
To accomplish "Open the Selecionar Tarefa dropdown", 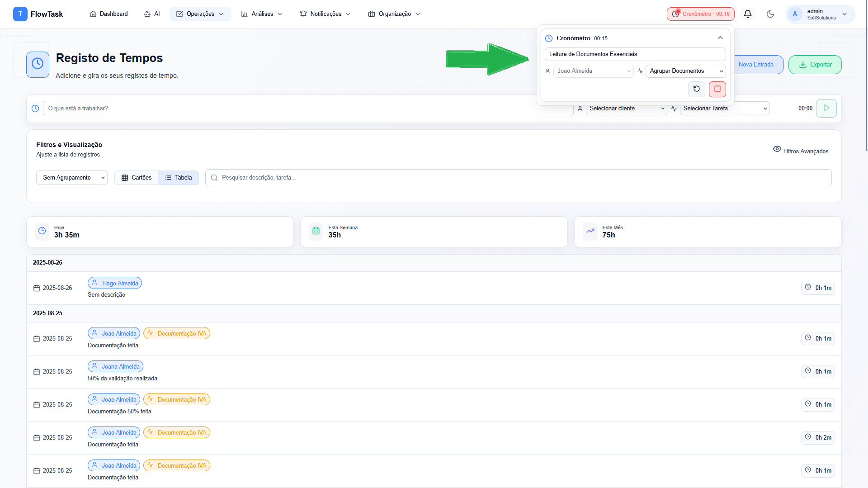I will pyautogui.click(x=724, y=109).
